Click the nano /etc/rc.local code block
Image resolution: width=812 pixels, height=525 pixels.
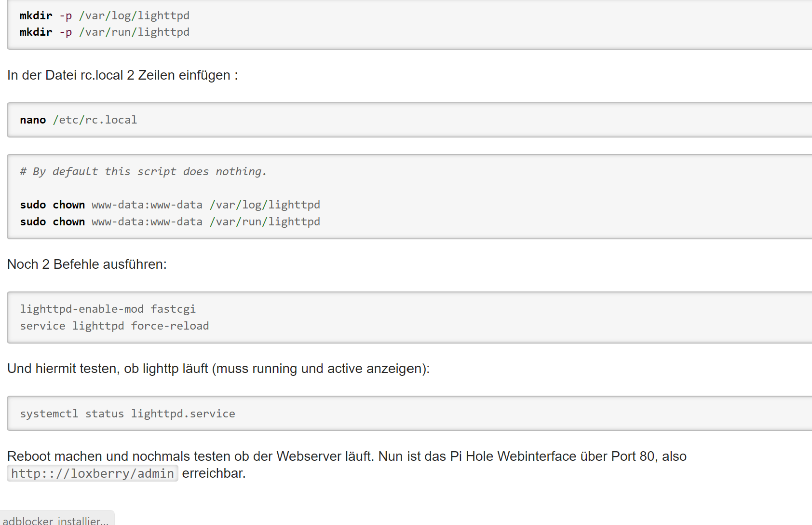[79, 120]
